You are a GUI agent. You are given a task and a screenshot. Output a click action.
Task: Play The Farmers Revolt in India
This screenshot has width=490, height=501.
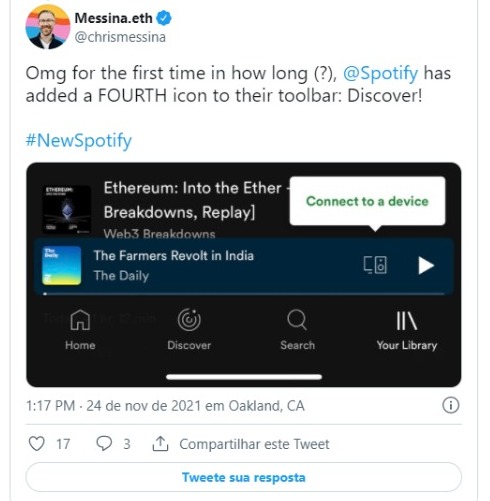[x=426, y=265]
